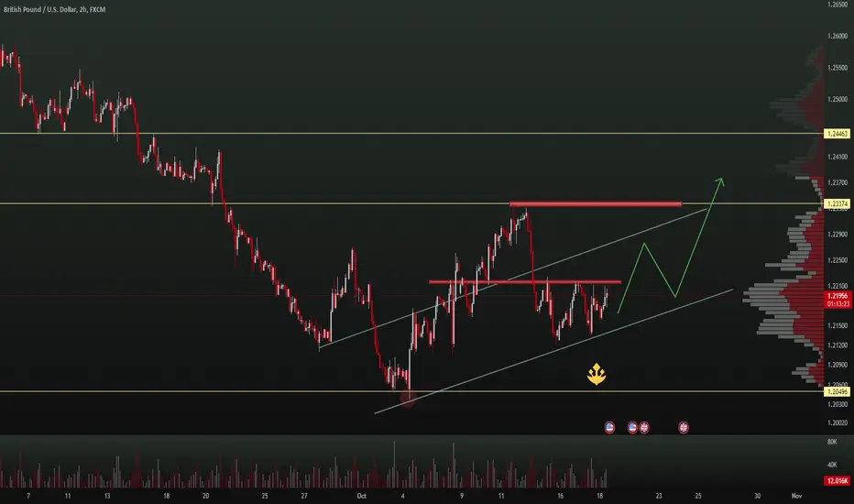Viewport: 854px width, 504px height.
Task: Select the red circle marker at chart low
Action: pos(408,399)
